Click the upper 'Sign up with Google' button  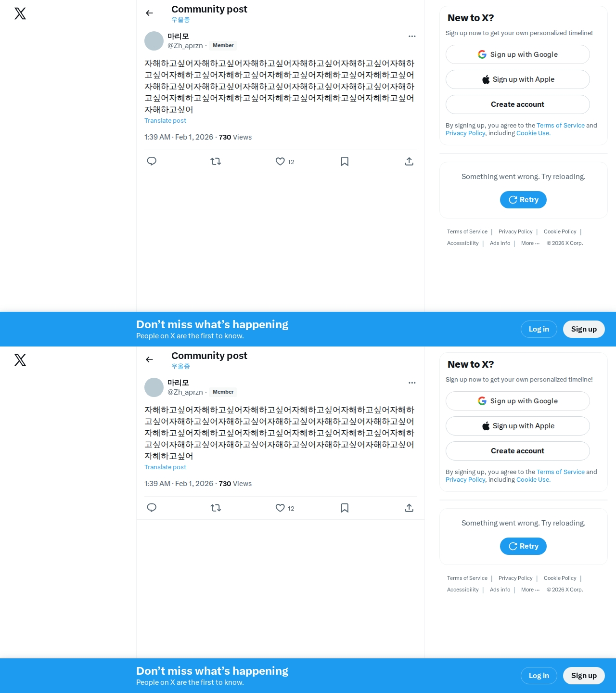tap(518, 54)
